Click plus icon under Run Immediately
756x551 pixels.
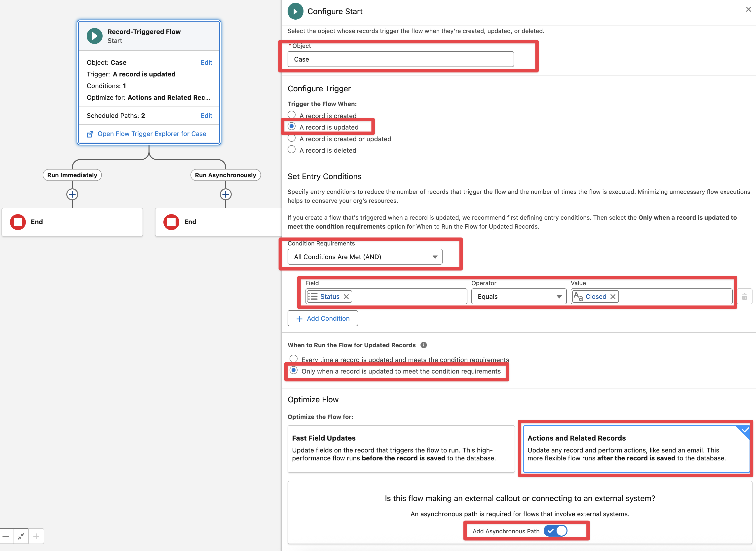coord(72,194)
